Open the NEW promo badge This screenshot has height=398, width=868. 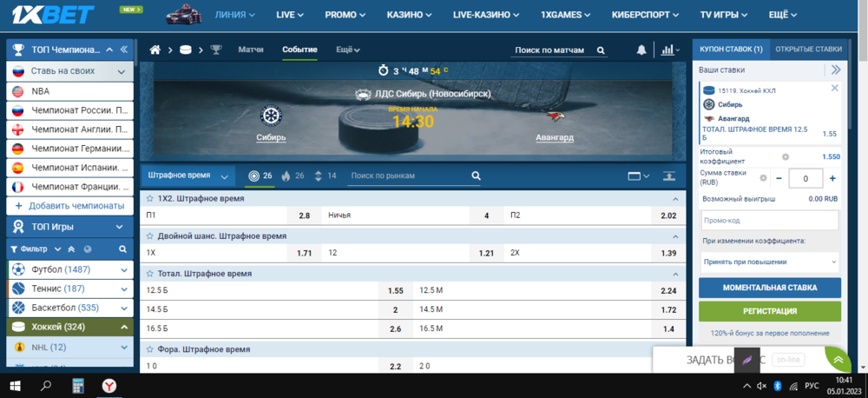(x=131, y=10)
